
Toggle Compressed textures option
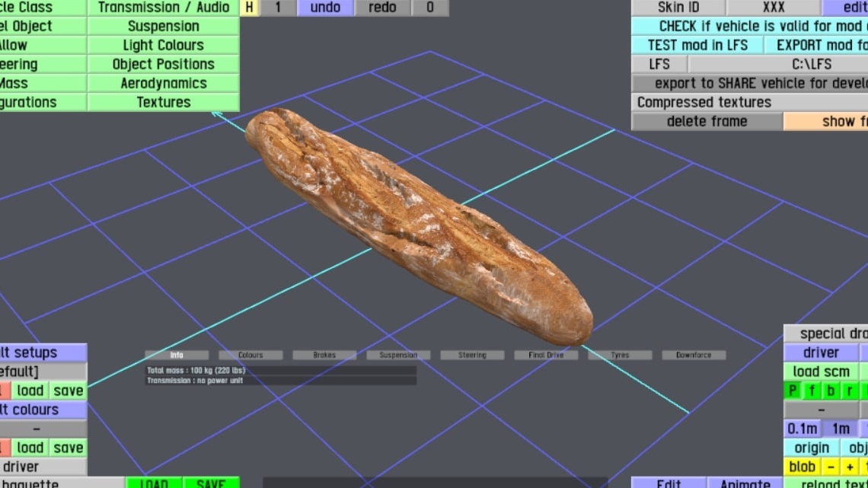coord(749,102)
